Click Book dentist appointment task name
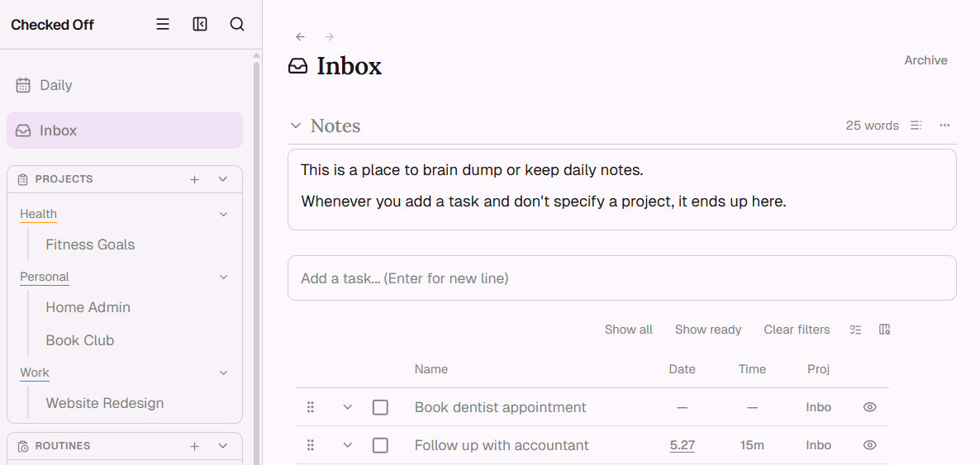 click(x=500, y=407)
